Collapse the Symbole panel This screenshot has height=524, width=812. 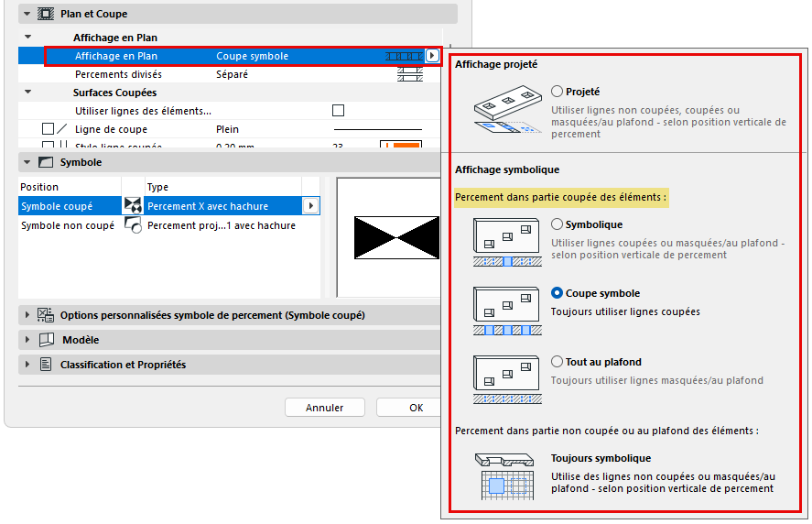point(27,162)
